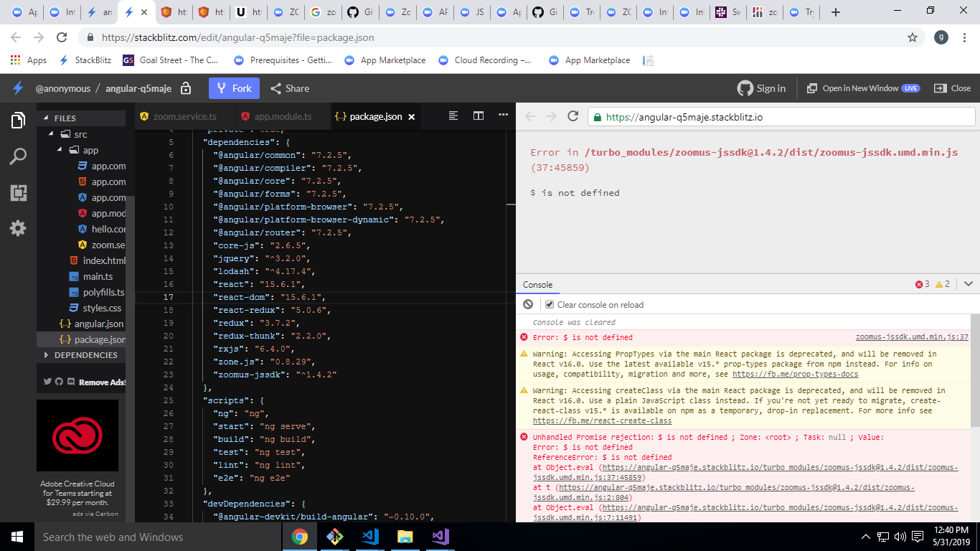Collapse the app folder
Image resolution: width=980 pixels, height=551 pixels.
coord(60,150)
